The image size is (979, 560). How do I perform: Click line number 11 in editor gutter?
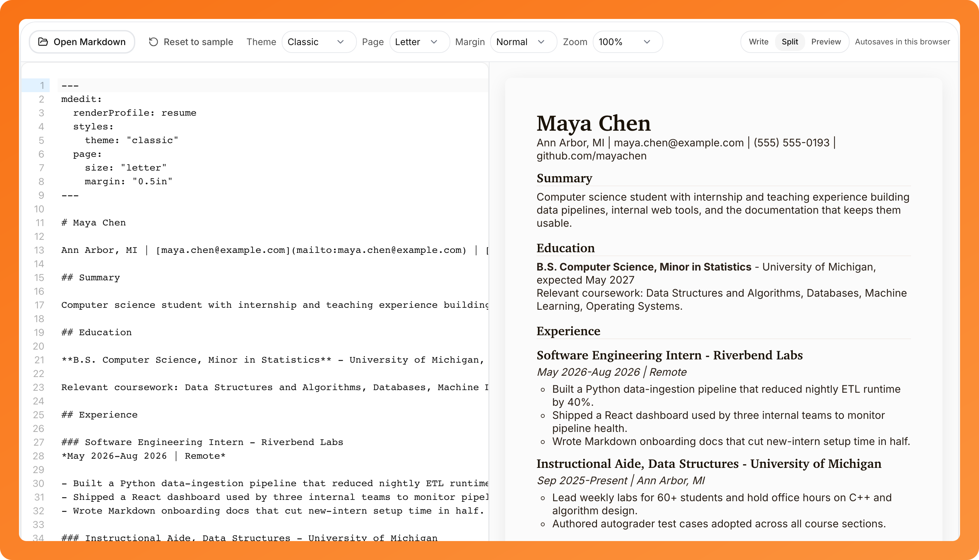[x=40, y=223]
